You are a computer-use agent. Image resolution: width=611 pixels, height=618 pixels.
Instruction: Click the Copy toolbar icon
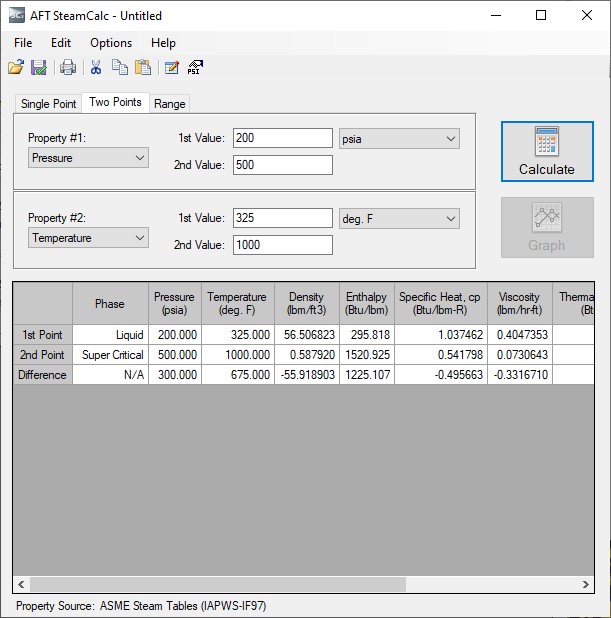119,67
